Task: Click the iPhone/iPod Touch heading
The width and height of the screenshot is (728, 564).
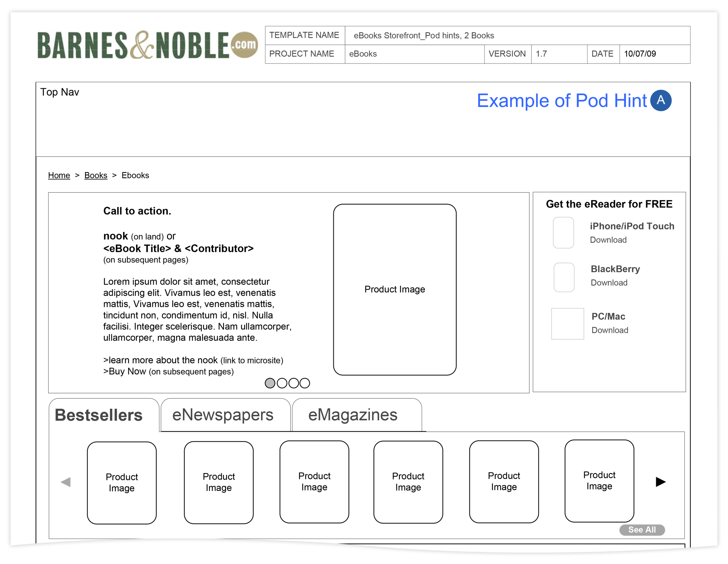Action: point(632,226)
